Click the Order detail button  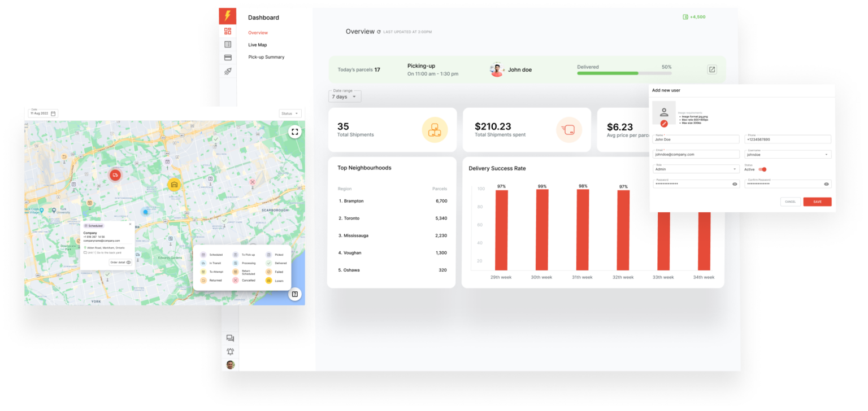pyautogui.click(x=120, y=263)
